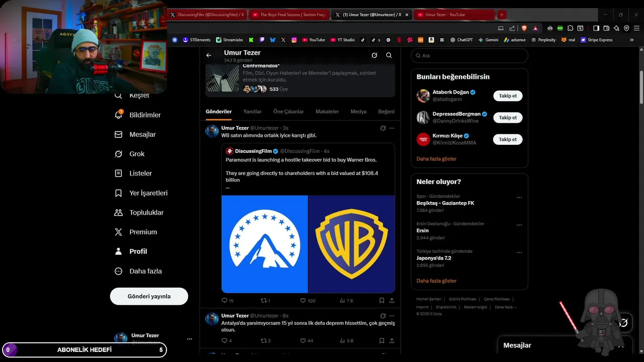644x362 pixels.
Task: Show more trends under Neler oluyor
Action: pos(436,281)
